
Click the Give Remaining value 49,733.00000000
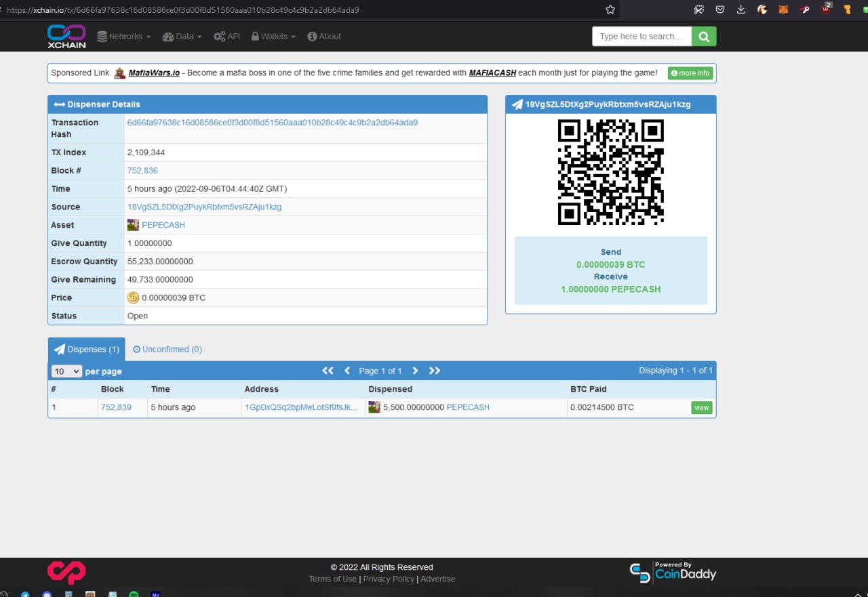160,279
